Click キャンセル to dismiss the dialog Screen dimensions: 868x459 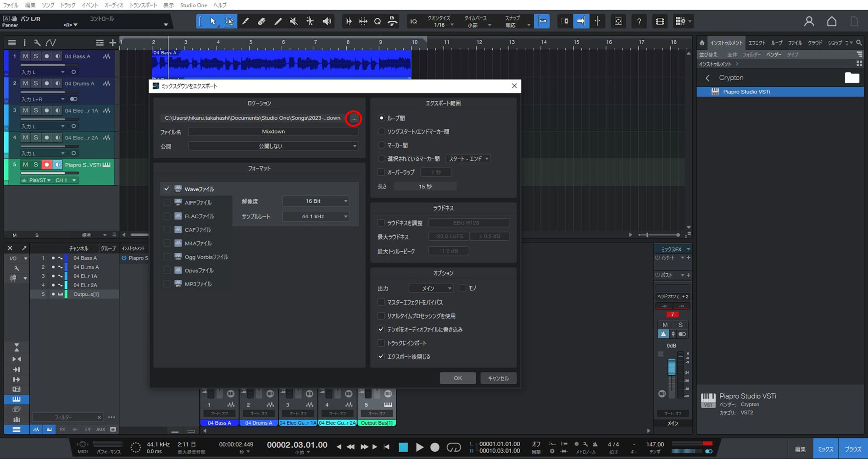point(498,378)
